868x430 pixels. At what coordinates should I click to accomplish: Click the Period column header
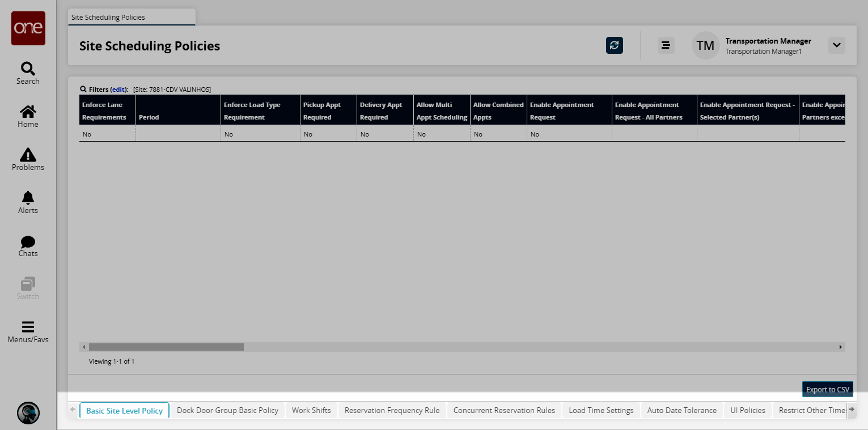click(x=178, y=110)
